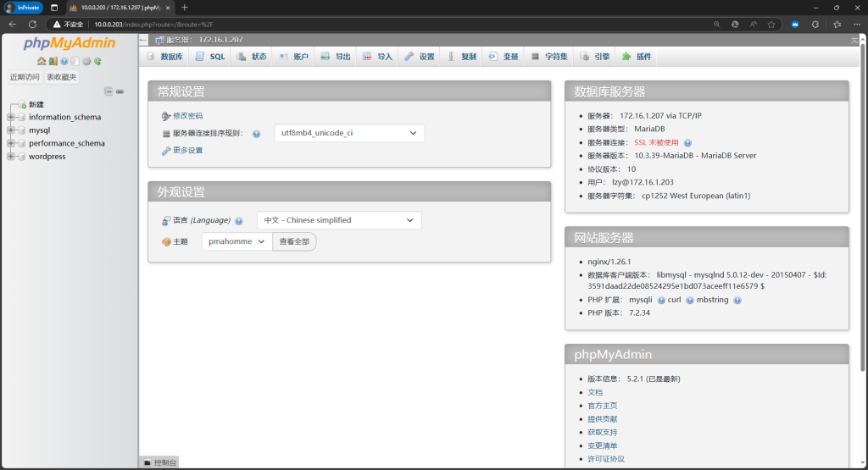Screen dimensions: 868x470
Task: Click the green reload navigation icon
Action: pos(98,61)
